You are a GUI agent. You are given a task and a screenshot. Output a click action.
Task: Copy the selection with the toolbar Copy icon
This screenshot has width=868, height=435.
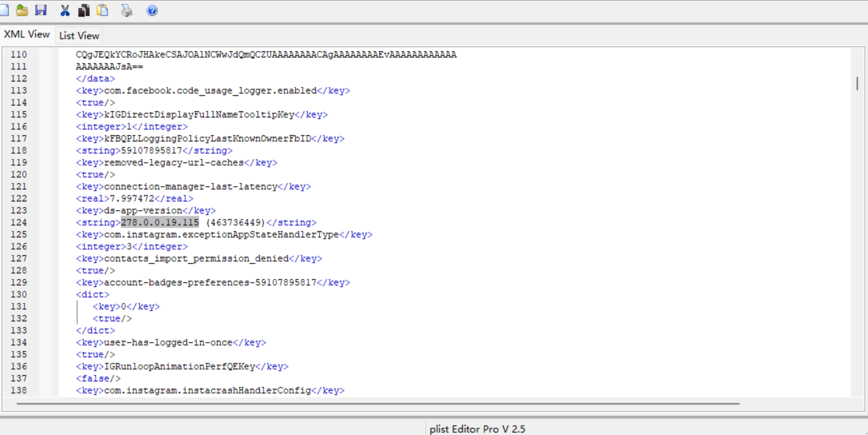point(84,10)
